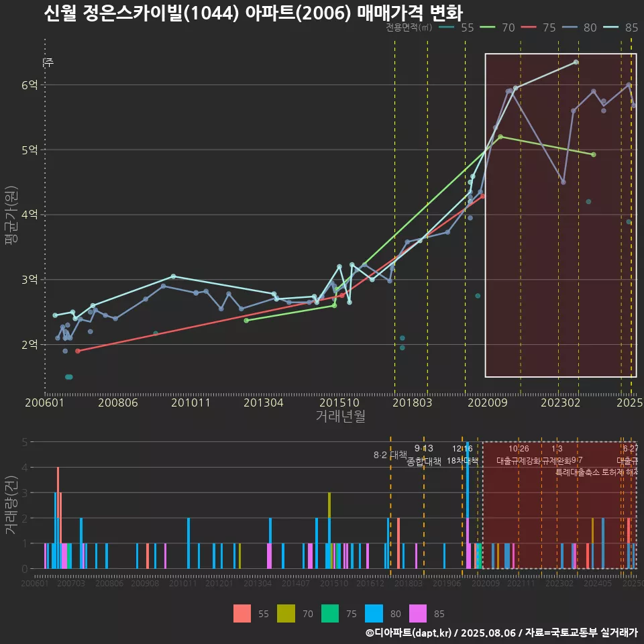Select the 70 green line entry in top legend
Image resolution: width=644 pixels, height=644 pixels.
point(497,28)
